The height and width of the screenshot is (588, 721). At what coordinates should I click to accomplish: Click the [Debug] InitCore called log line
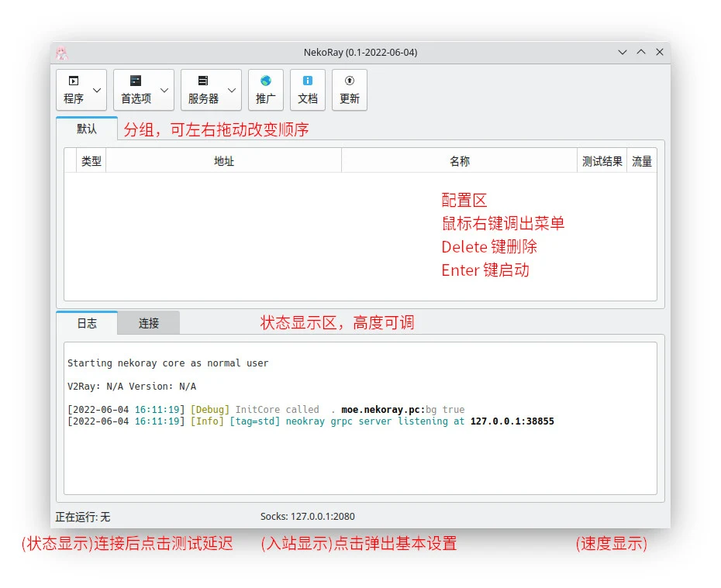tap(266, 409)
